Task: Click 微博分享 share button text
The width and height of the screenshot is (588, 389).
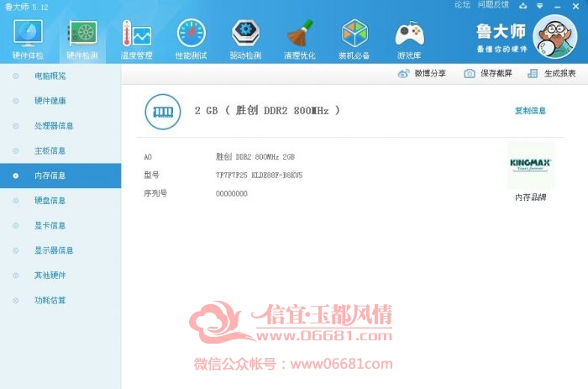Action: click(x=430, y=74)
